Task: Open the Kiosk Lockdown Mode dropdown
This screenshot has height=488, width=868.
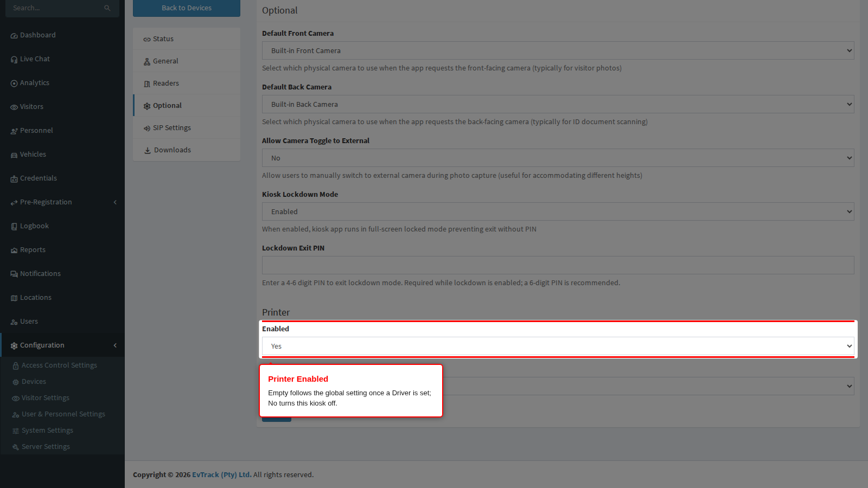Action: [x=558, y=211]
